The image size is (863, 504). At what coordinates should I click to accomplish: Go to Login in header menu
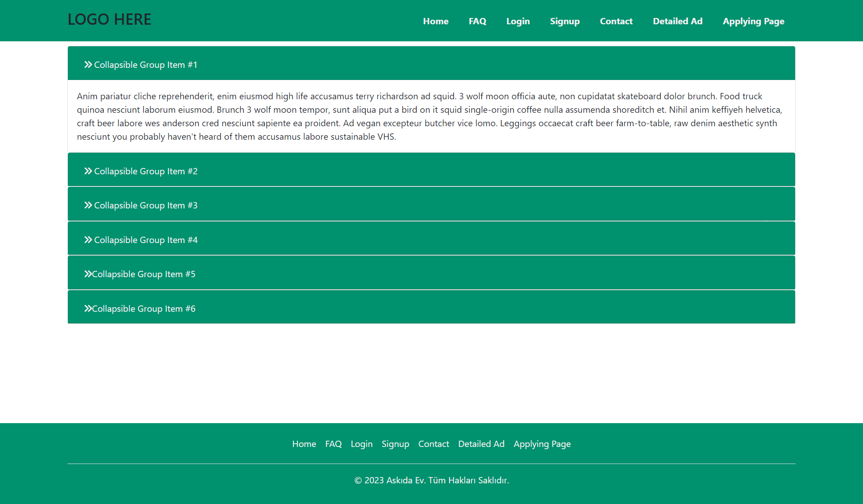click(518, 21)
